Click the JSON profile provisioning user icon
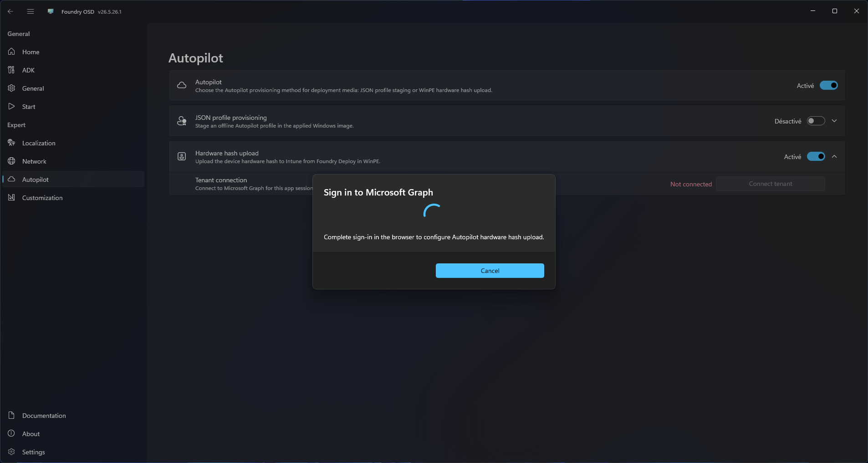868x463 pixels. (x=182, y=121)
